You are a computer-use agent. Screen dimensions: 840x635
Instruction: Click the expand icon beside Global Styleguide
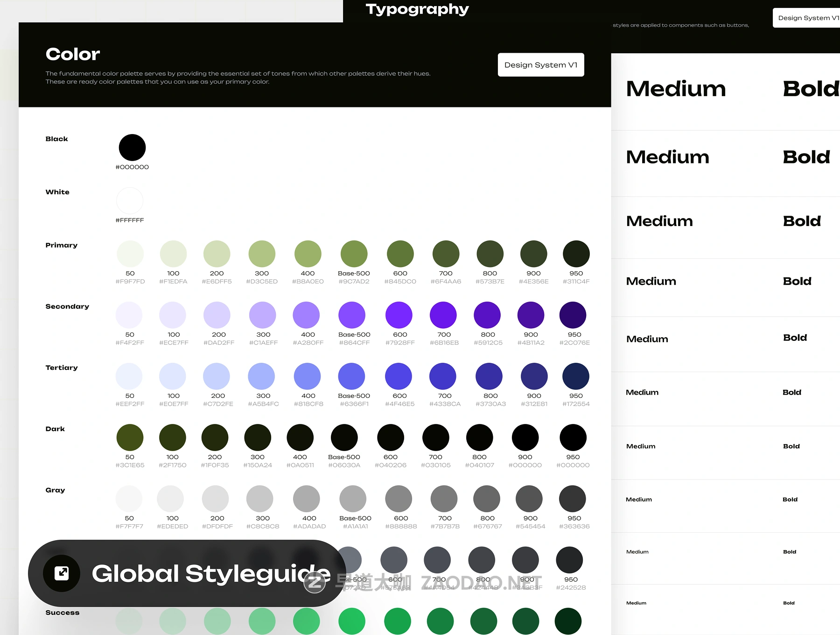pos(62,573)
